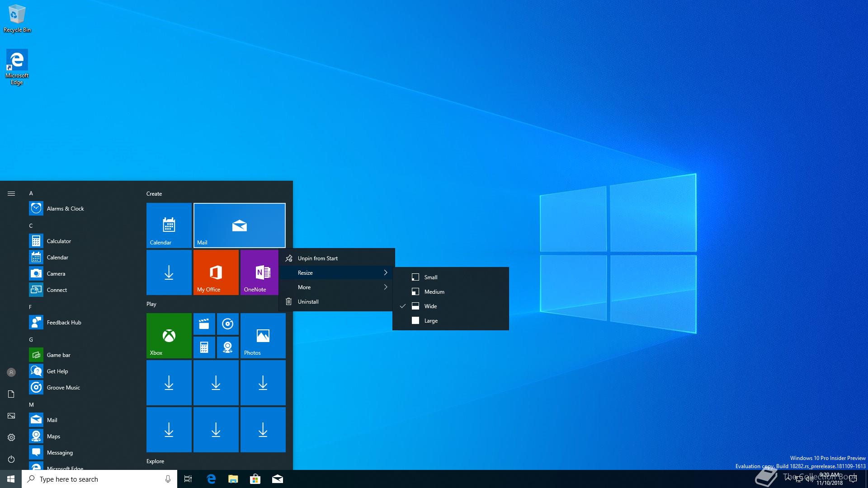Open Settings gear in Start sidebar

[x=11, y=437]
